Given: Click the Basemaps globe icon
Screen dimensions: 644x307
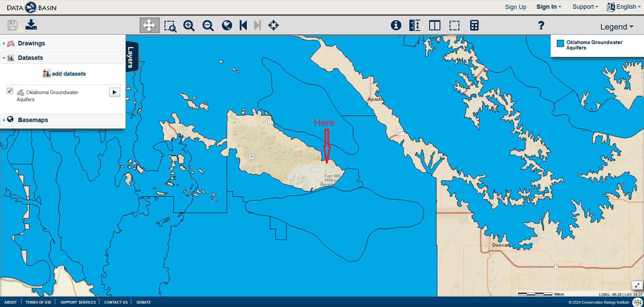Looking at the screenshot, I should [x=10, y=119].
